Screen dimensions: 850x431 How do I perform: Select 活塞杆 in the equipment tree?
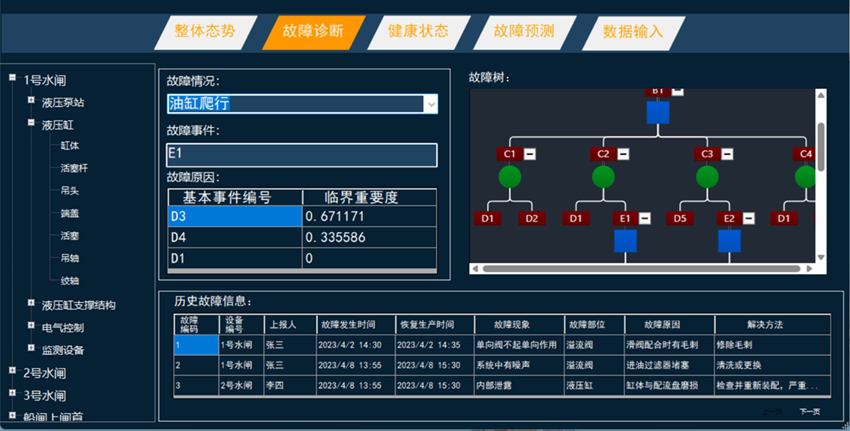point(75,169)
